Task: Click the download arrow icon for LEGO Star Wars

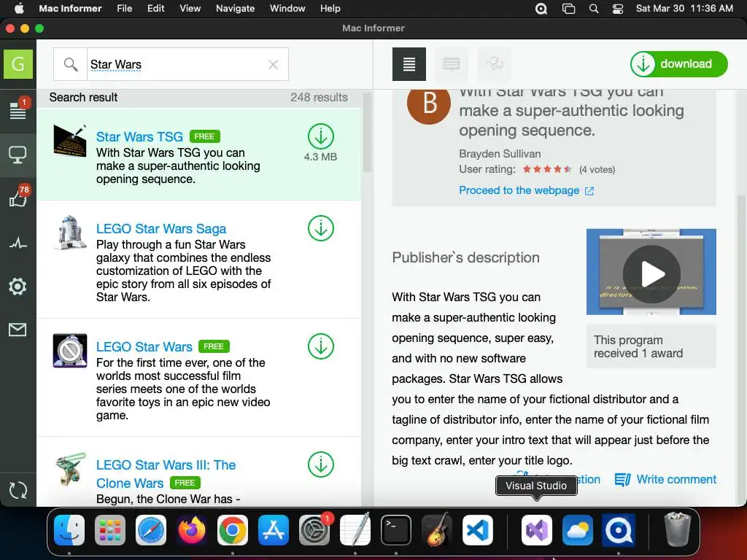Action: tap(321, 346)
